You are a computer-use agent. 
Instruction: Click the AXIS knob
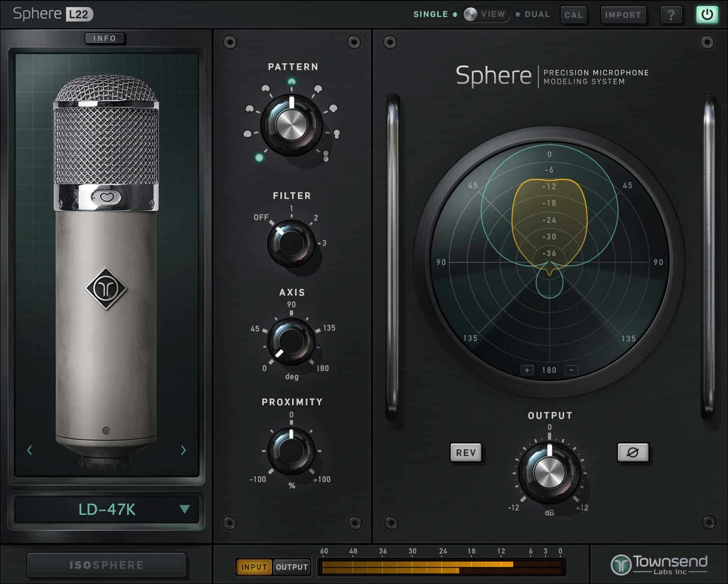[x=291, y=341]
